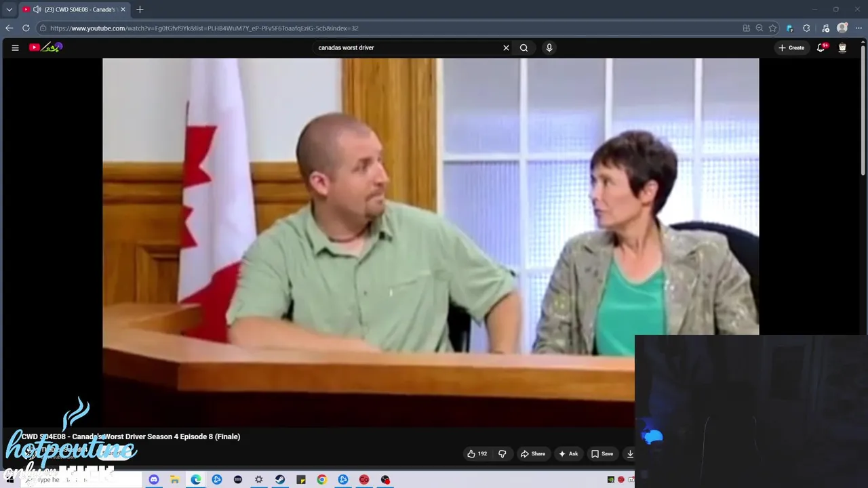Screen dimensions: 868x488
Task: Open Google Chrome from the taskbar
Action: [x=322, y=480]
